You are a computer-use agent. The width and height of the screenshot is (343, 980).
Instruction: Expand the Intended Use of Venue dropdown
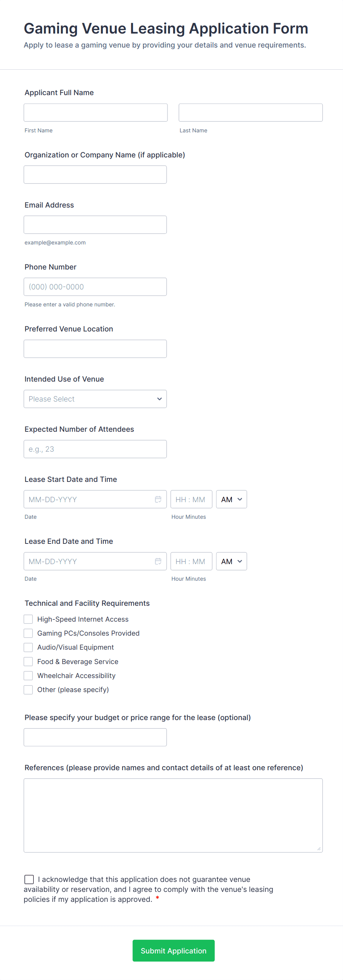pyautogui.click(x=95, y=399)
